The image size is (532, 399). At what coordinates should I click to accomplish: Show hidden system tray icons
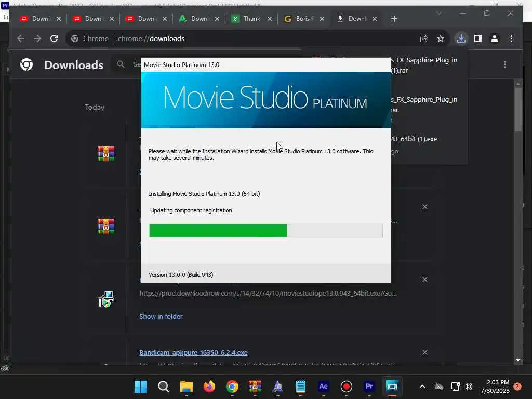422,387
